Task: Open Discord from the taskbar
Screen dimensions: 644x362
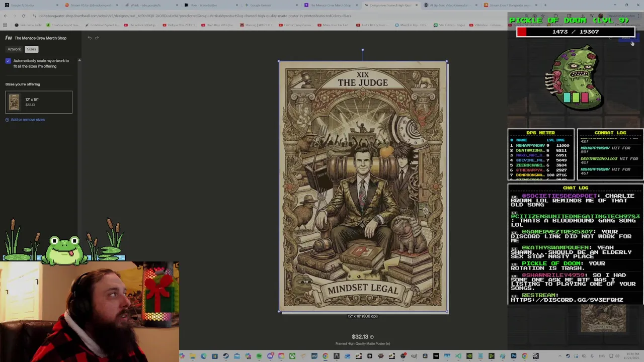Action: coord(270,356)
